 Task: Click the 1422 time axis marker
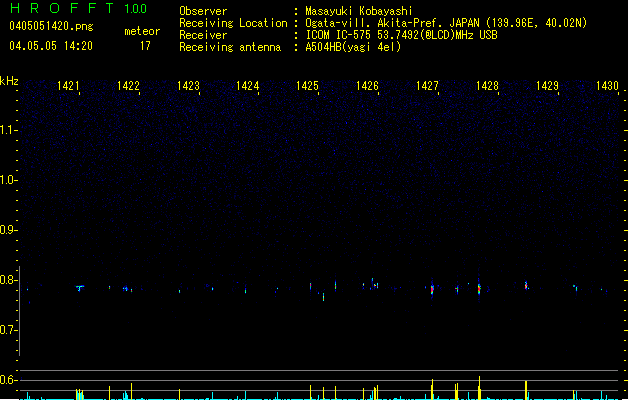[128, 85]
